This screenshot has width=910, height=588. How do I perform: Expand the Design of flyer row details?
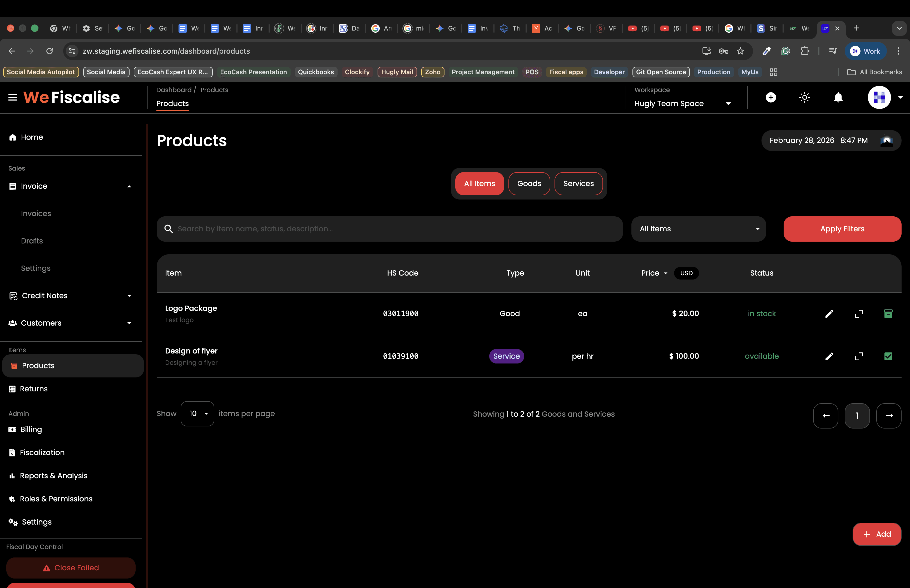click(x=858, y=356)
